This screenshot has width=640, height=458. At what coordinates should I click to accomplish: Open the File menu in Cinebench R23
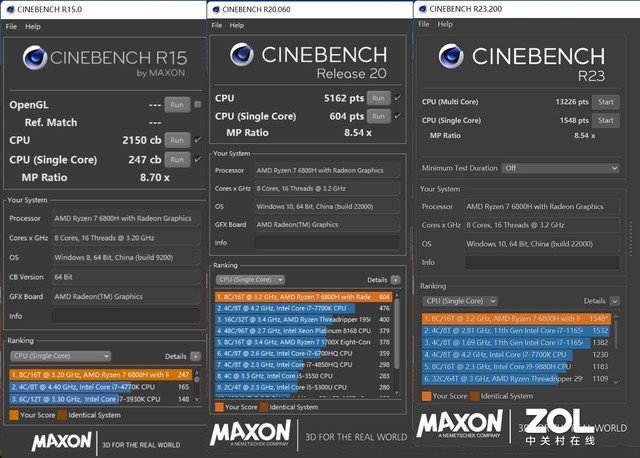424,23
